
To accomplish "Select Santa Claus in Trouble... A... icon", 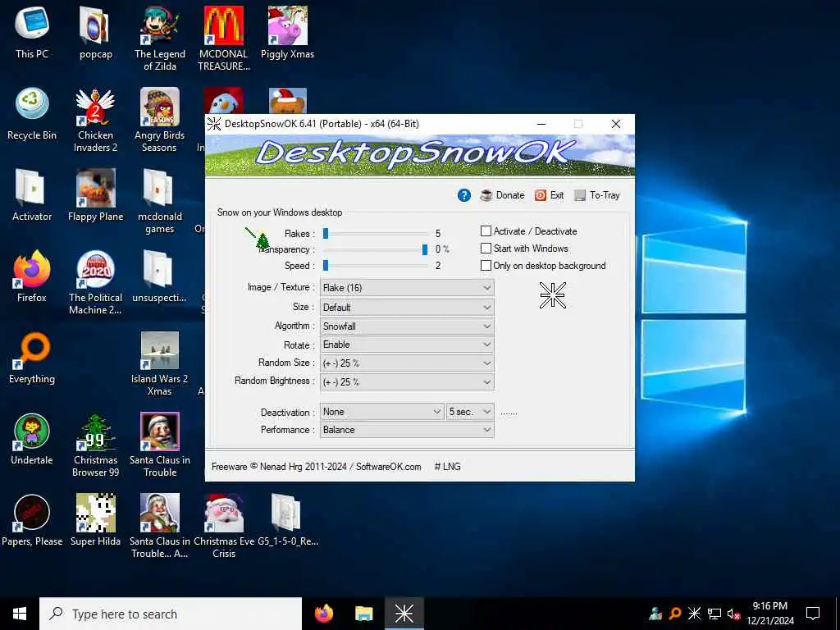I will pyautogui.click(x=160, y=526).
